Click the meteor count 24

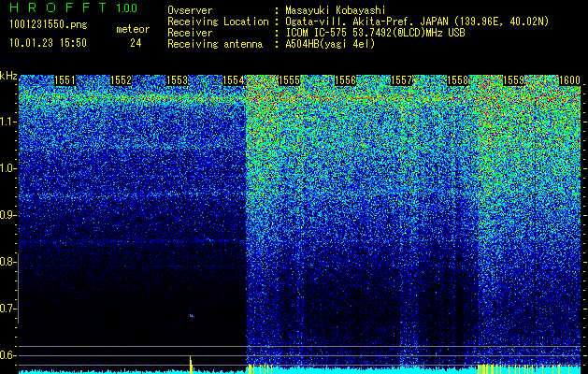pyautogui.click(x=136, y=43)
